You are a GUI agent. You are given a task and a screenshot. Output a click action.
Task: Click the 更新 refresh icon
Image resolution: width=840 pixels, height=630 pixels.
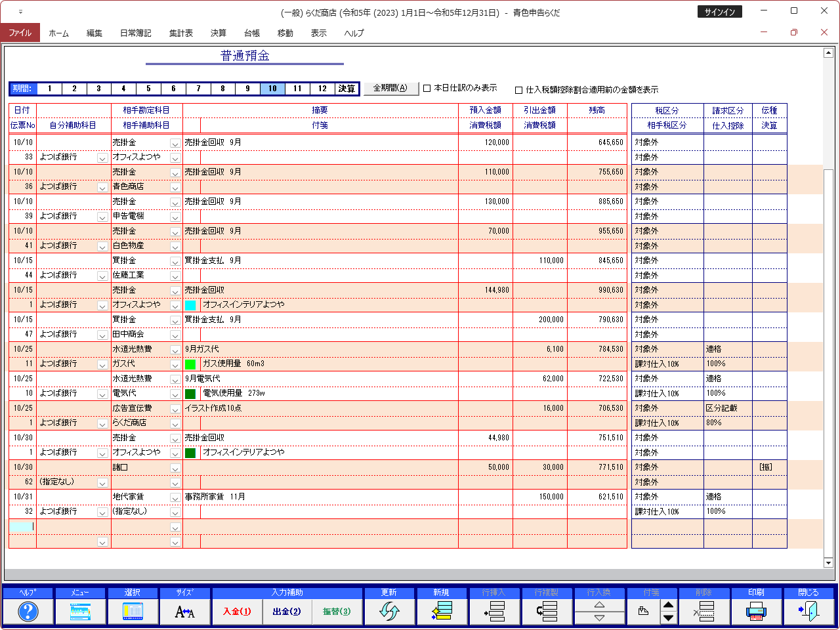click(389, 612)
